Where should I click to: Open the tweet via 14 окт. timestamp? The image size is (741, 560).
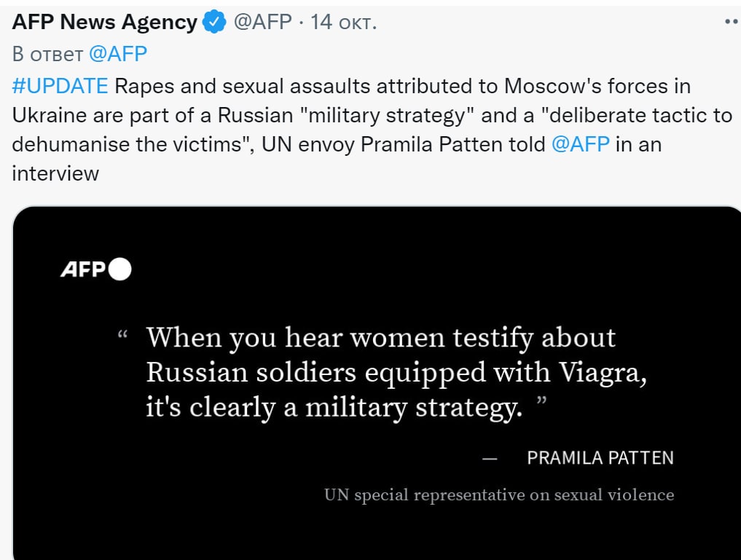coord(344,23)
